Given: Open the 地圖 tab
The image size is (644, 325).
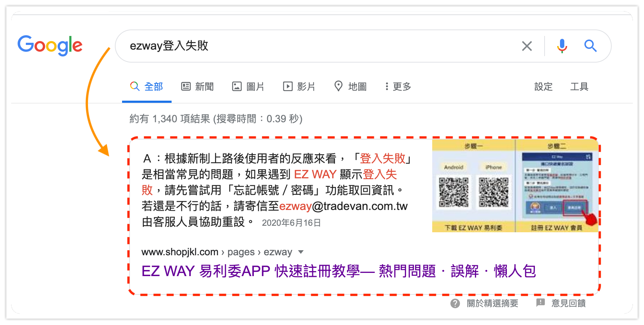Looking at the screenshot, I should [x=350, y=87].
